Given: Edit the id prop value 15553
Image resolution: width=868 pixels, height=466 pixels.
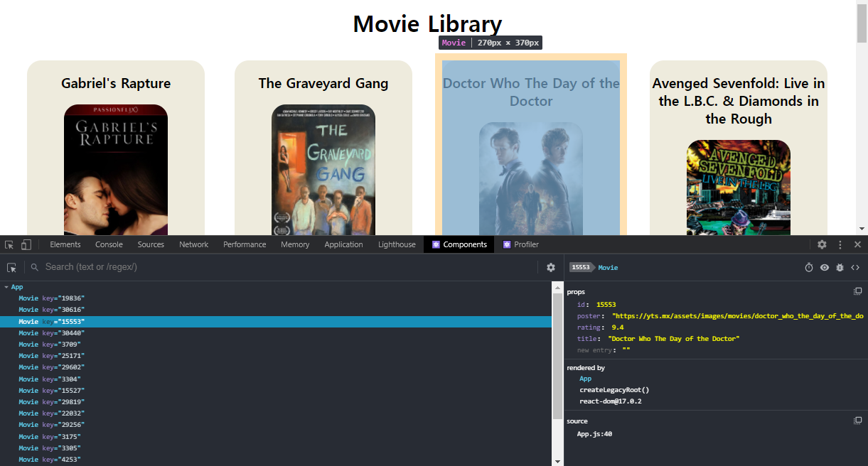Looking at the screenshot, I should click(x=606, y=304).
